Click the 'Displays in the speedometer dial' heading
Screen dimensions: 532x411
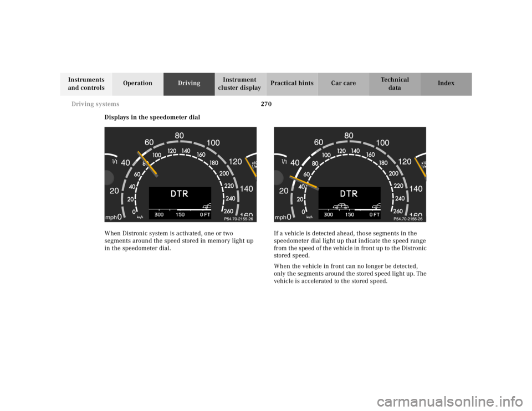click(152, 117)
